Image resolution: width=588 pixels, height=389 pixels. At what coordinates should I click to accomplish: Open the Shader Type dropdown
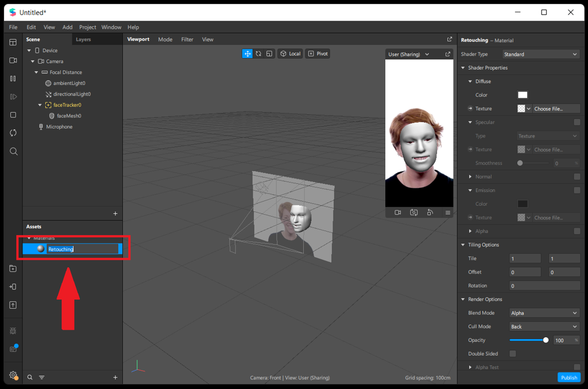click(541, 54)
